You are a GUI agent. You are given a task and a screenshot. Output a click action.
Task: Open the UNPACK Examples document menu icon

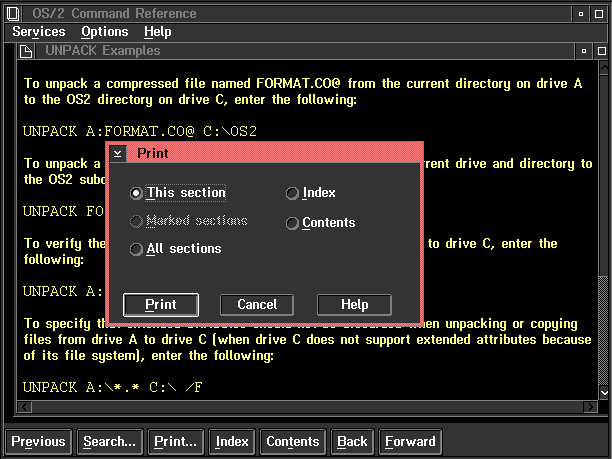(26, 51)
